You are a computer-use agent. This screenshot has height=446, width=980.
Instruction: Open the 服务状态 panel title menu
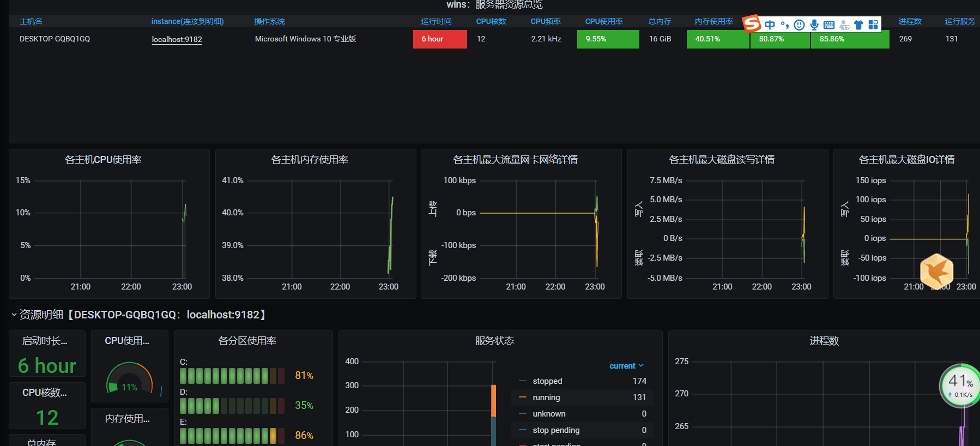pyautogui.click(x=494, y=341)
